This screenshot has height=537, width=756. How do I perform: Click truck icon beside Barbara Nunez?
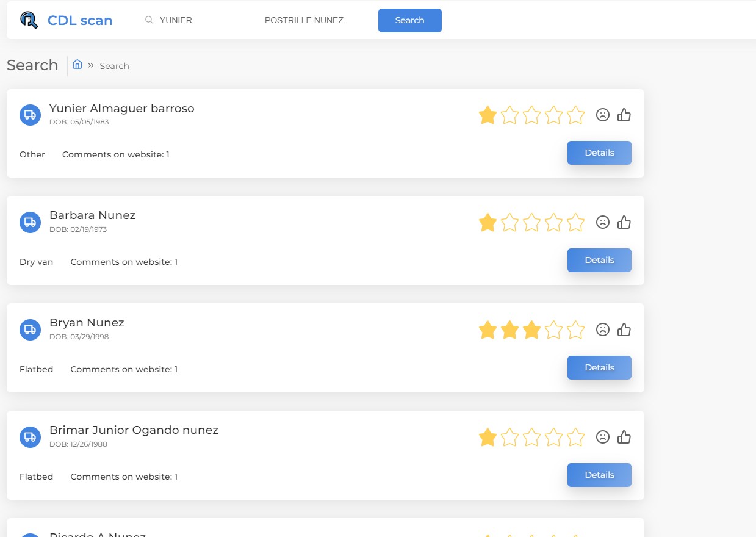click(x=30, y=222)
